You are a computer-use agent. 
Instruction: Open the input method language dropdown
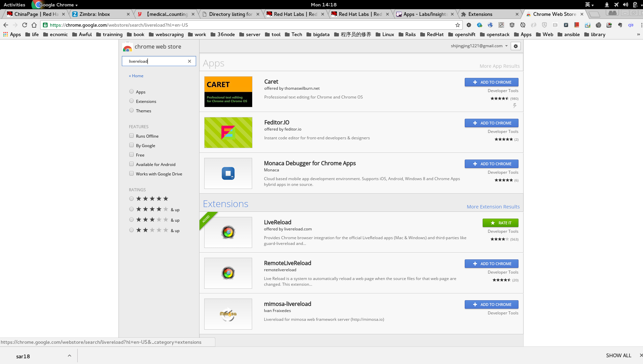point(589,5)
